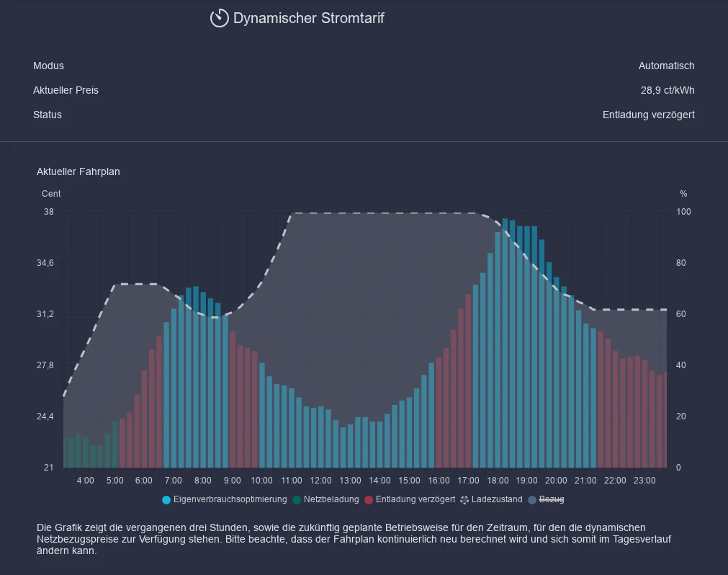Toggle the Entladung verzögert legend entry
Screen dimensions: 728x575
(410, 500)
